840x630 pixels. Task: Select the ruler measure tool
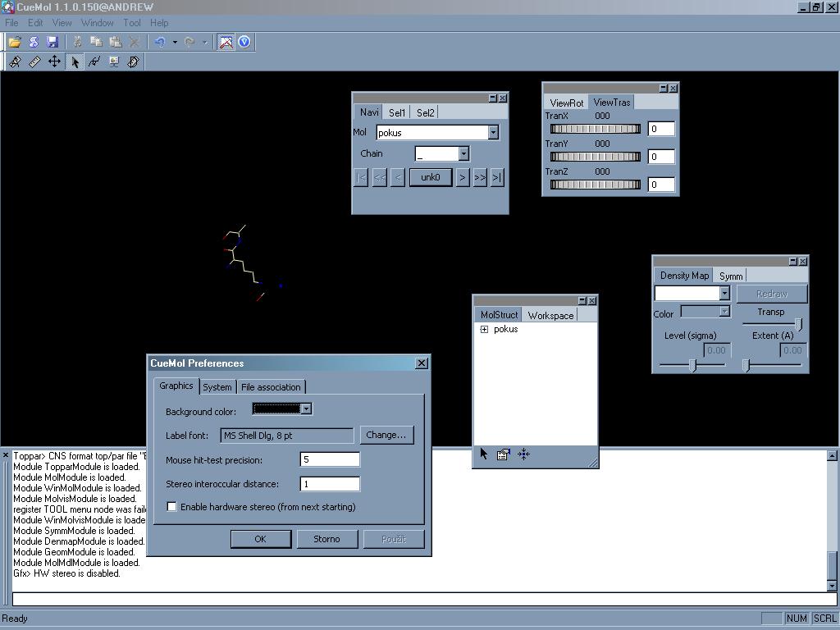click(x=34, y=62)
